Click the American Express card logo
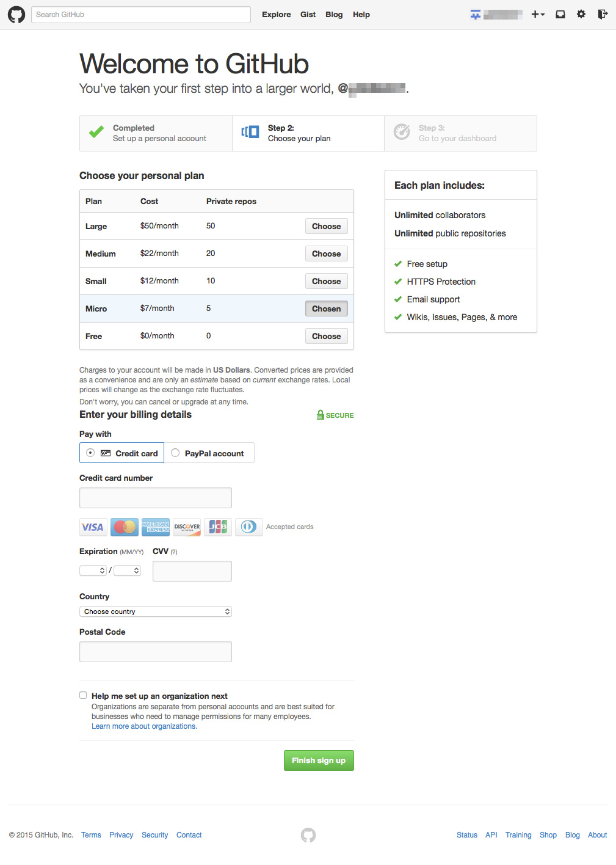This screenshot has height=865, width=616. pos(156,527)
